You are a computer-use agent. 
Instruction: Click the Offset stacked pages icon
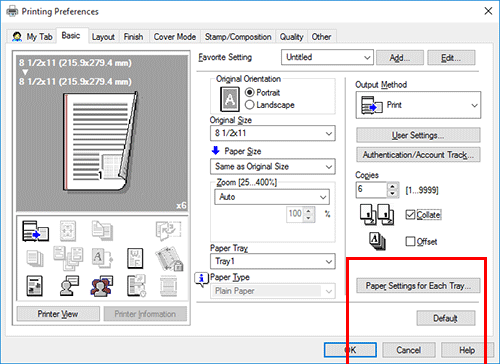(x=377, y=241)
